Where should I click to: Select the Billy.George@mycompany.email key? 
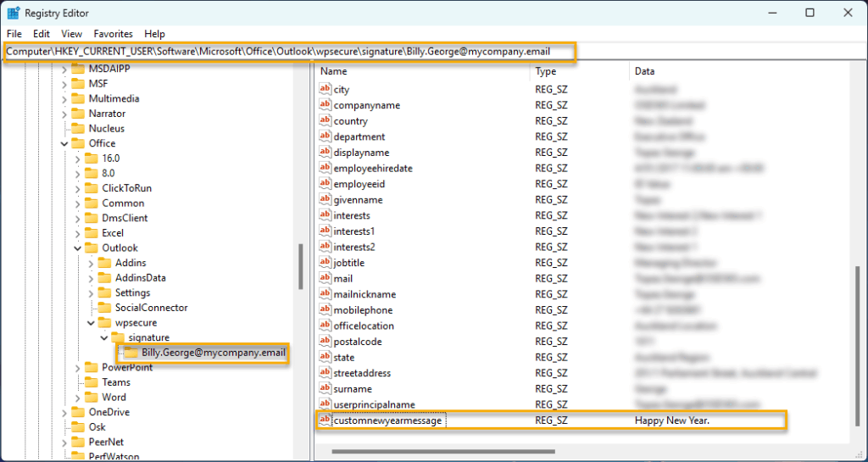point(213,353)
